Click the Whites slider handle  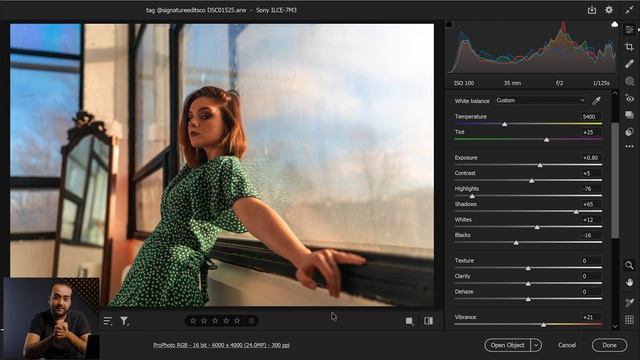tap(537, 227)
